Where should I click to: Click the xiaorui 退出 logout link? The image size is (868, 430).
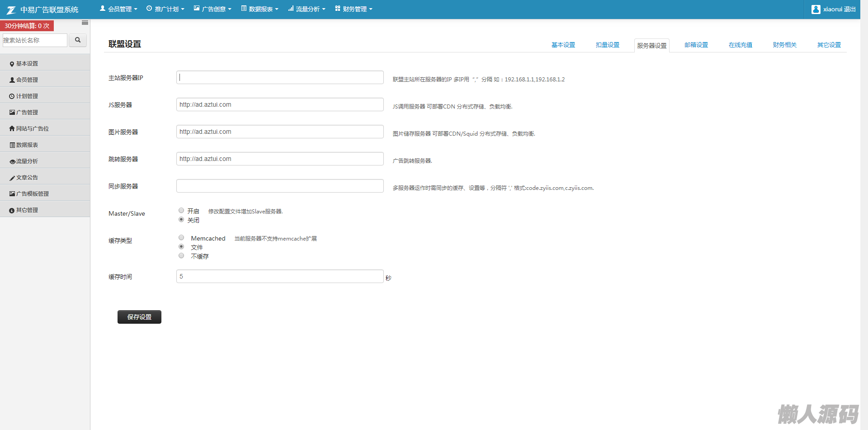[x=834, y=9]
